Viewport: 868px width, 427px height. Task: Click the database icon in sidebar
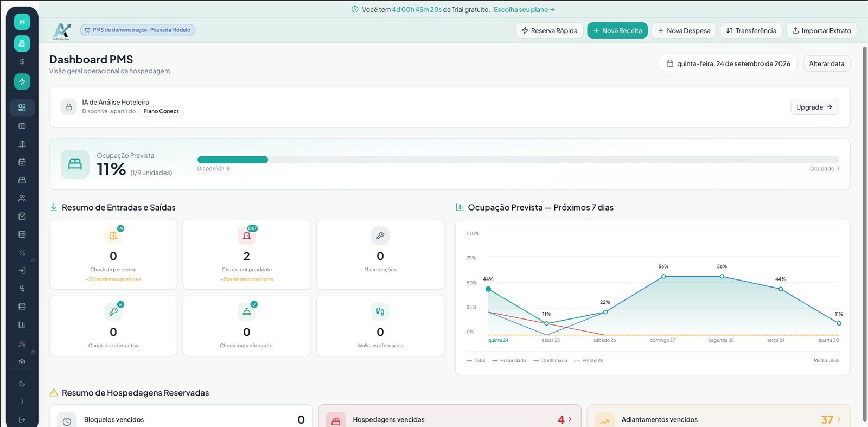click(x=22, y=307)
